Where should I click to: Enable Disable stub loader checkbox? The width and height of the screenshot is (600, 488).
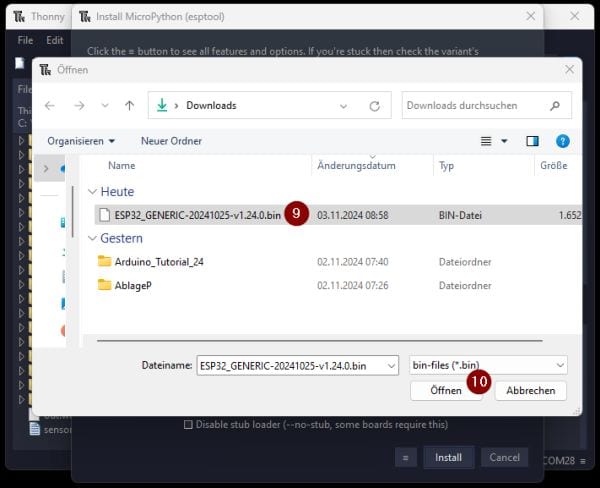pos(188,425)
